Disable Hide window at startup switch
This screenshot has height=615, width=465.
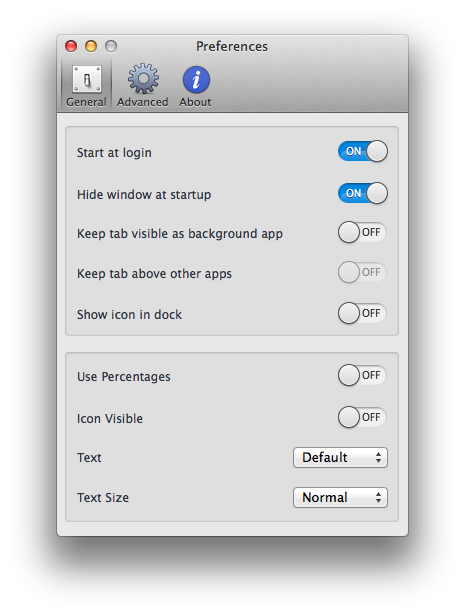click(x=363, y=193)
